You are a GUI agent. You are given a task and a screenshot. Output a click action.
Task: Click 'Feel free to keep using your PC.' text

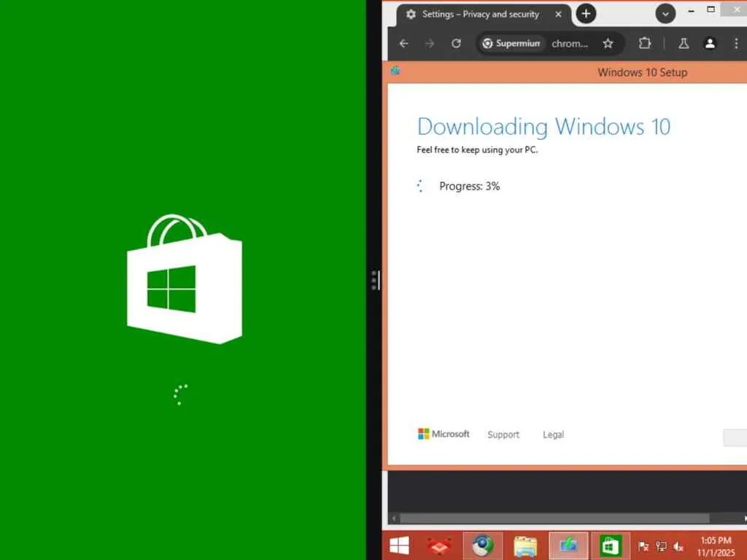point(477,149)
